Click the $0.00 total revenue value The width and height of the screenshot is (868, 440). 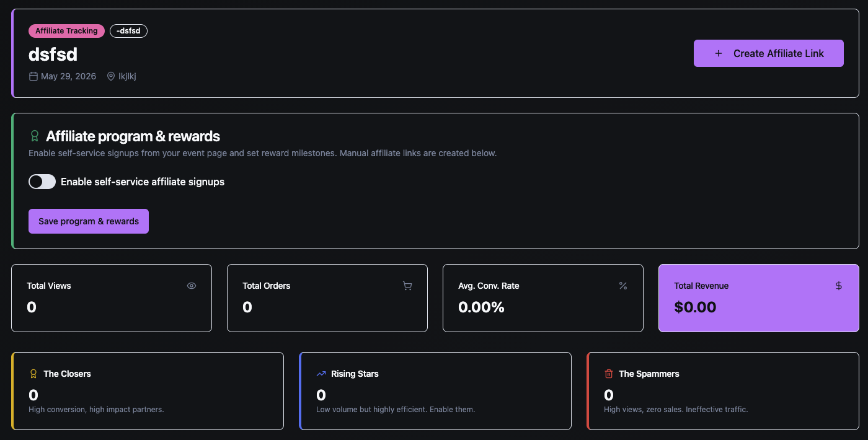tap(695, 307)
